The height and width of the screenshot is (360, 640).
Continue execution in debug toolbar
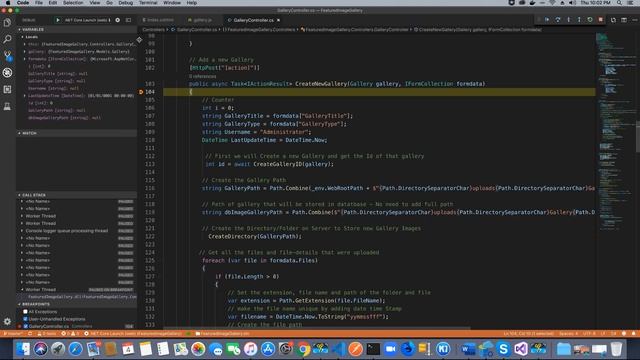click(x=547, y=20)
